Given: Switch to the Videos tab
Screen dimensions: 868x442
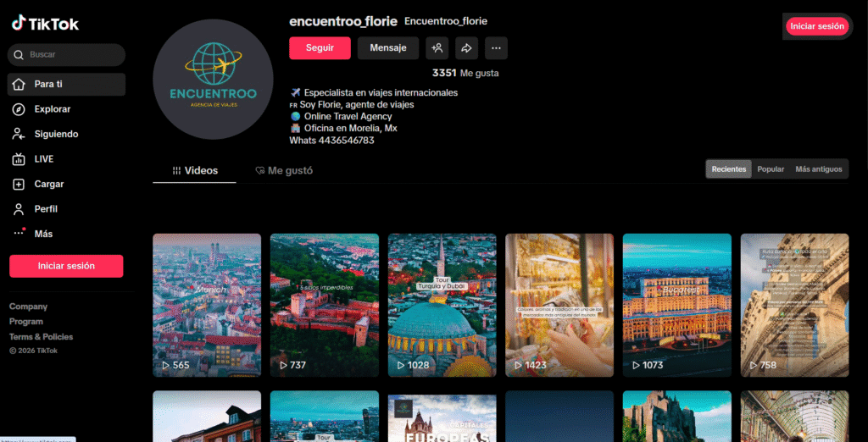Looking at the screenshot, I should [x=195, y=171].
